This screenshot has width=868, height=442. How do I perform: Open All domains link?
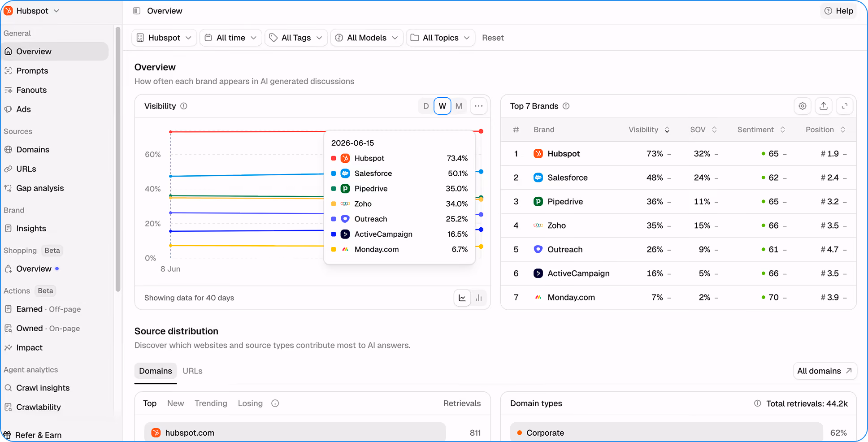pyautogui.click(x=825, y=371)
